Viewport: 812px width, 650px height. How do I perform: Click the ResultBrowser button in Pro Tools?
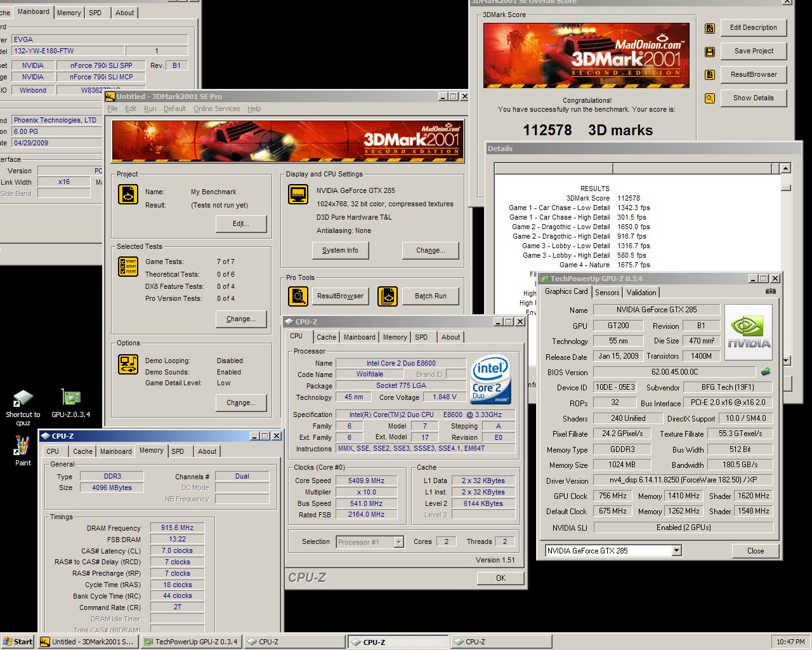pyautogui.click(x=340, y=296)
